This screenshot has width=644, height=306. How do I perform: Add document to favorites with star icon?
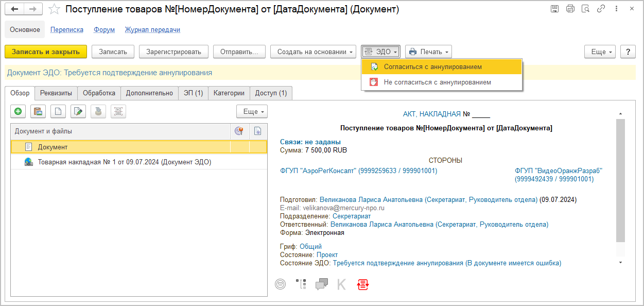tap(54, 10)
